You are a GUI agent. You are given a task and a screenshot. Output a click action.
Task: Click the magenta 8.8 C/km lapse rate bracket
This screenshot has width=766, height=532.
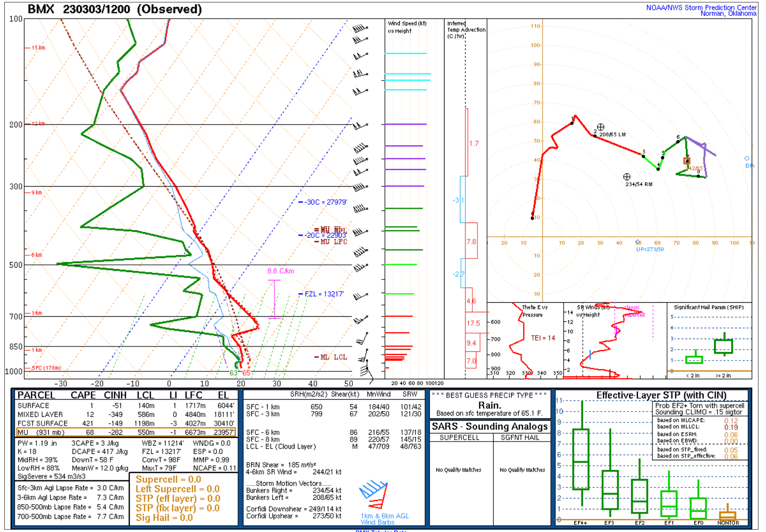274,299
